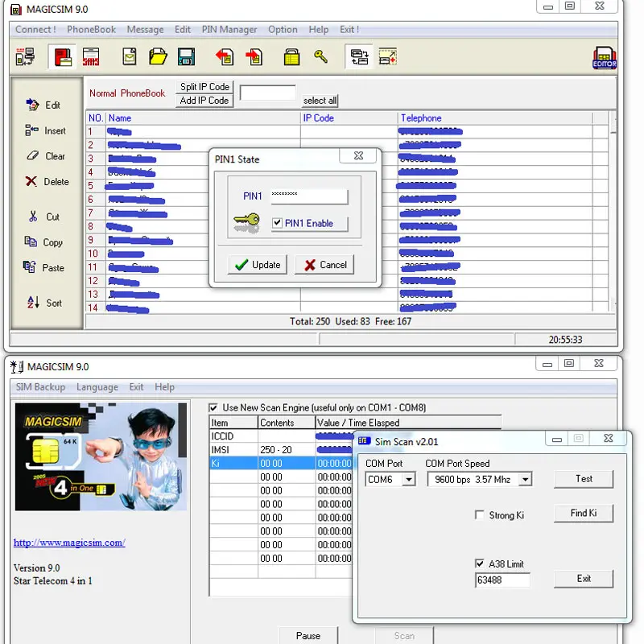The width and height of the screenshot is (644, 644).
Task: Click the write-to-SIM red arrow icon
Action: [x=255, y=56]
